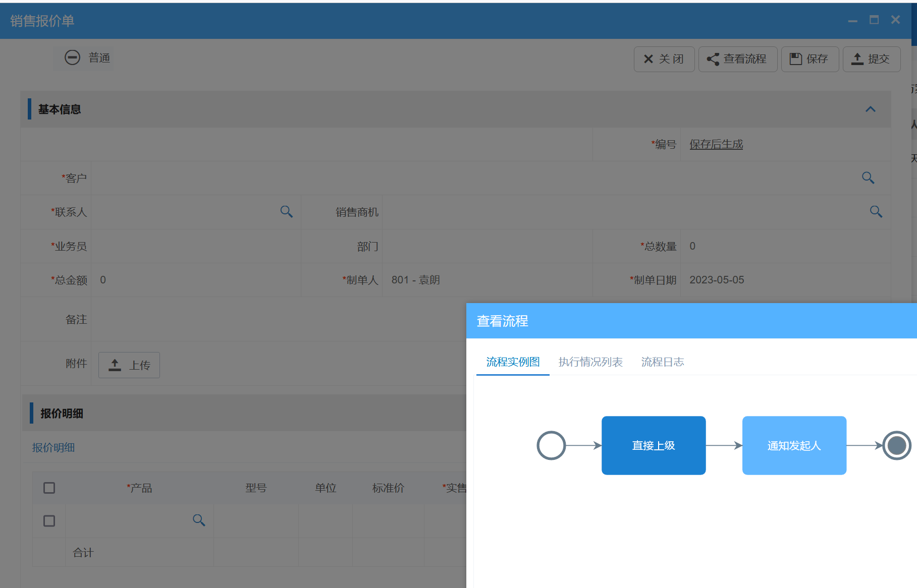This screenshot has width=917, height=588.
Task: Switch to the 执行情况列表 tab
Action: (590, 362)
